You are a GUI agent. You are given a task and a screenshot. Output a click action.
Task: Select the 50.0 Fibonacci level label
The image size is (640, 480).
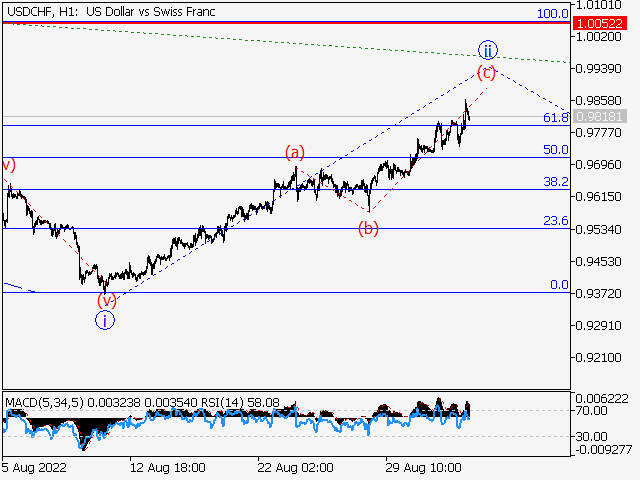556,150
